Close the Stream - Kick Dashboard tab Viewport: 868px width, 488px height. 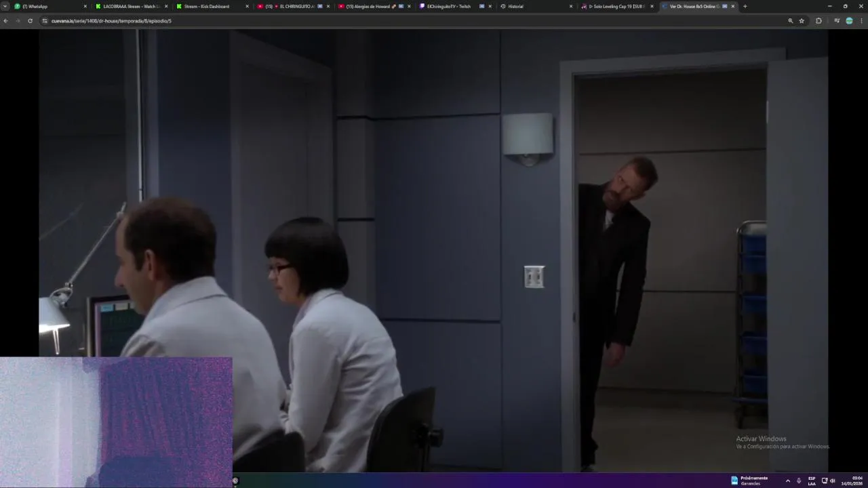pyautogui.click(x=247, y=6)
